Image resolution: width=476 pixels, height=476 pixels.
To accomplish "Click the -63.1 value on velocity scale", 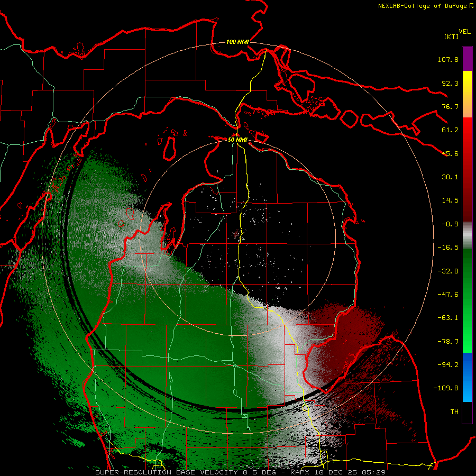I will click(448, 318).
